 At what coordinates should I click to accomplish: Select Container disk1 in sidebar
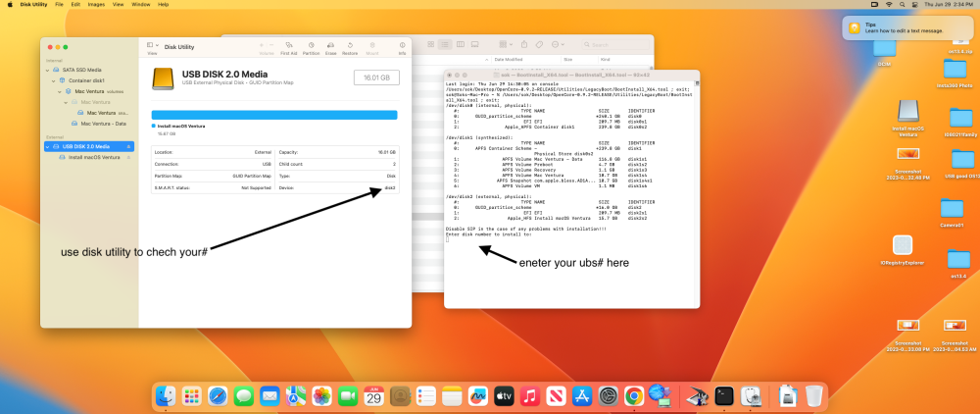[x=86, y=80]
